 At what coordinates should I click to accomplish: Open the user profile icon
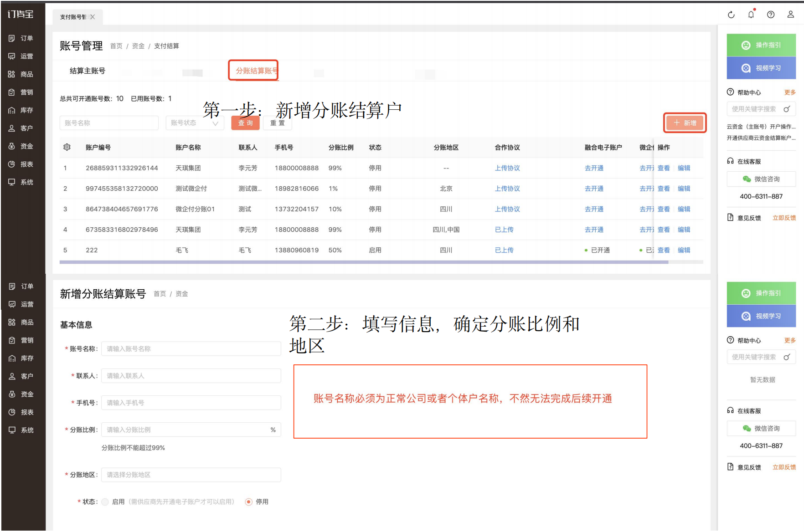(791, 15)
